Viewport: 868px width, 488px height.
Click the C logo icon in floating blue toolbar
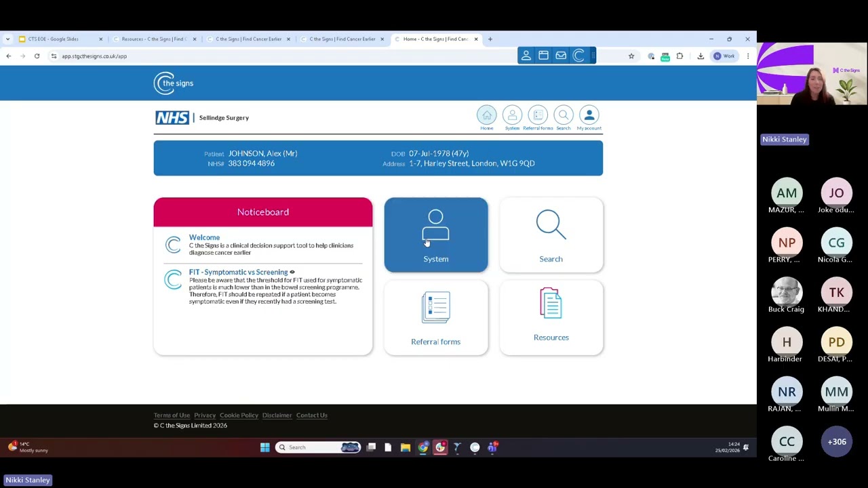point(578,56)
